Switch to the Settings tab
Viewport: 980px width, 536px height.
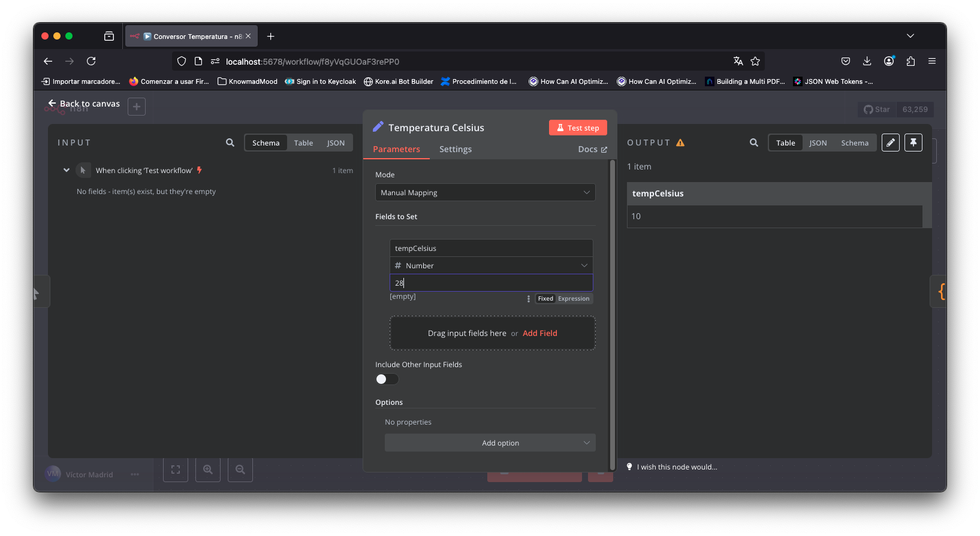pos(455,149)
